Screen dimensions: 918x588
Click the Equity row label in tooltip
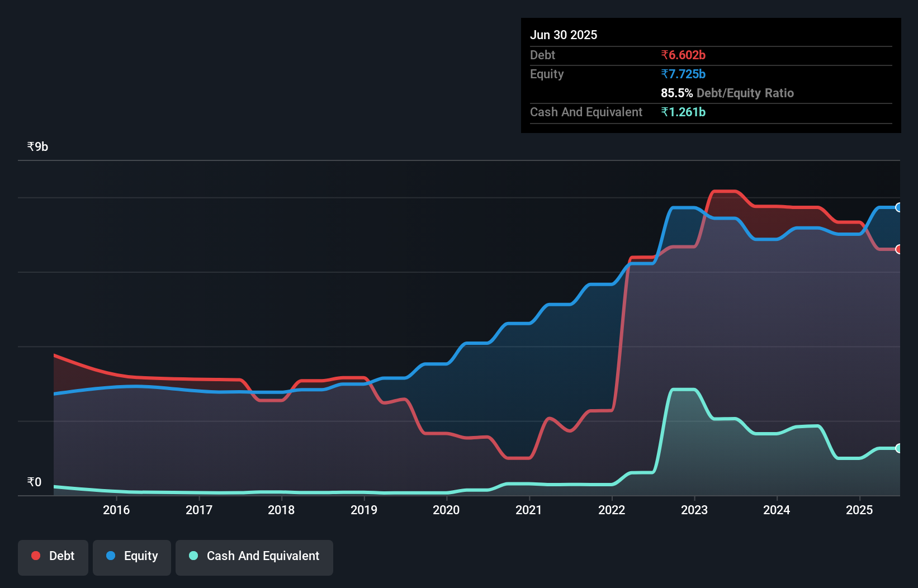(x=547, y=74)
